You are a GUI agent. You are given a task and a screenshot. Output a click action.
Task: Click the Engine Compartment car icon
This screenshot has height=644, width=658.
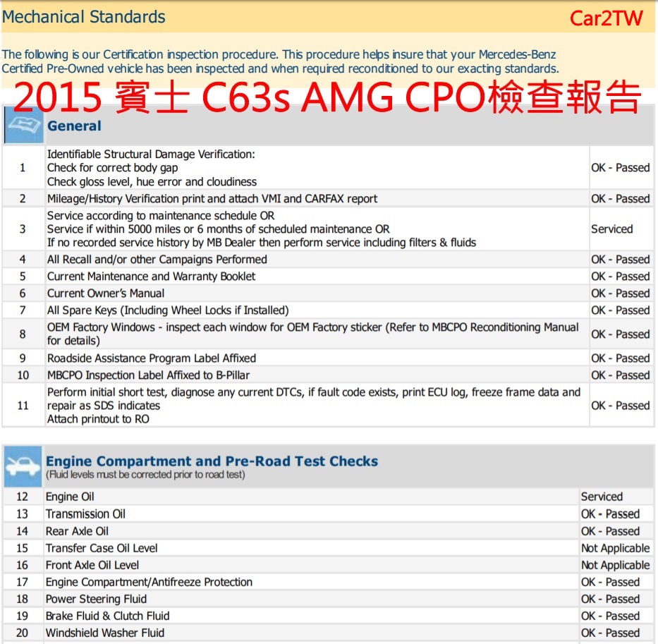pos(23,466)
